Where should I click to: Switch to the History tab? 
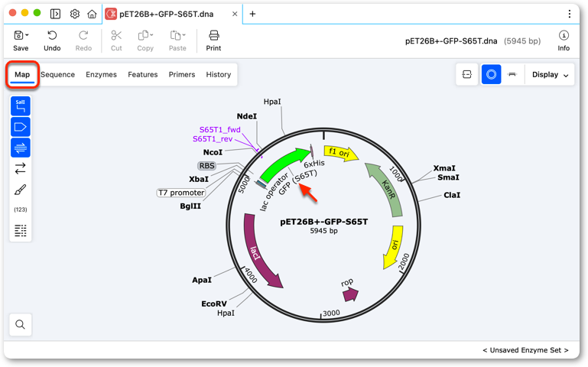coord(219,75)
